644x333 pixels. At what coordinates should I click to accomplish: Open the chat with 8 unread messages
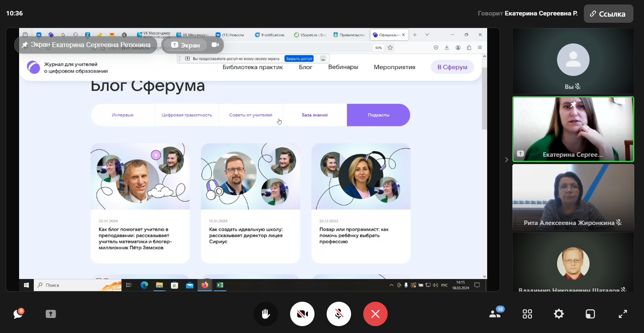pos(18,314)
